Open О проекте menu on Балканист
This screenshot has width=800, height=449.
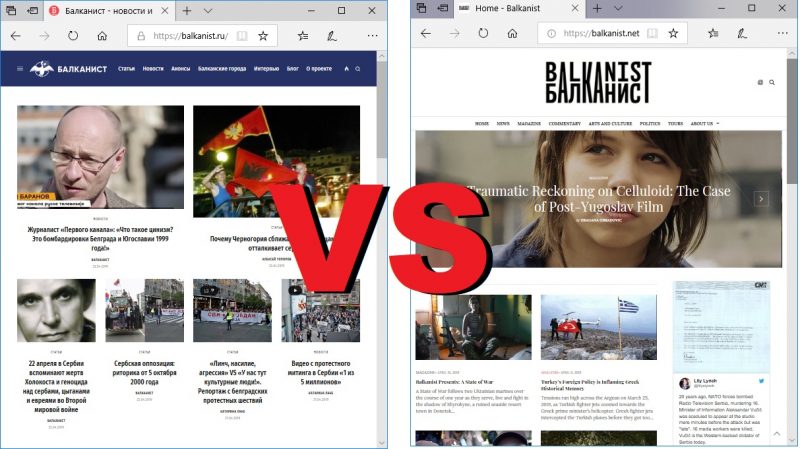(x=319, y=68)
